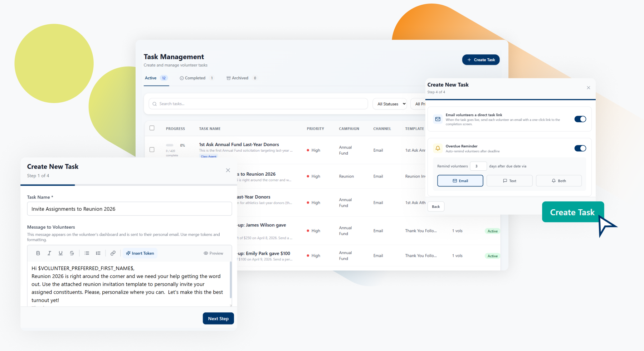Click the Insert Token button
Screen dimensions: 644x351
140,253
